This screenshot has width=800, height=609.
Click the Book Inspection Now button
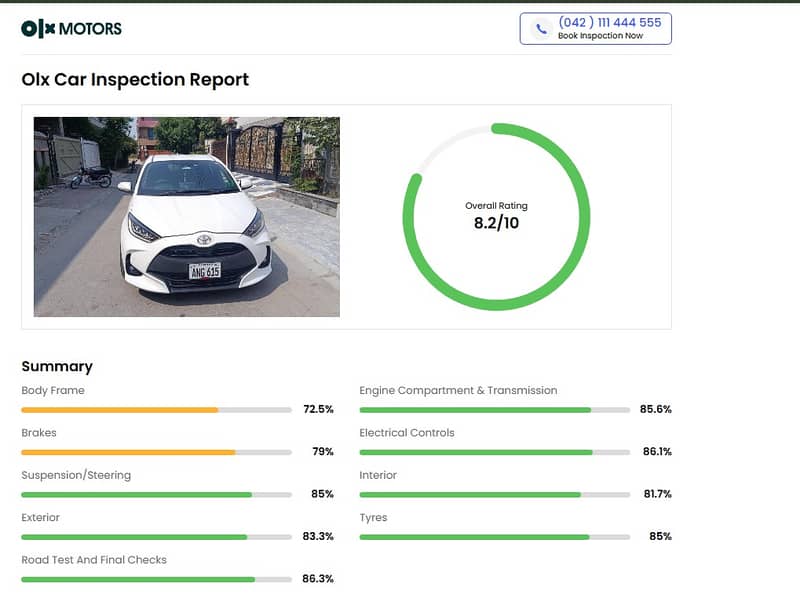click(x=595, y=29)
